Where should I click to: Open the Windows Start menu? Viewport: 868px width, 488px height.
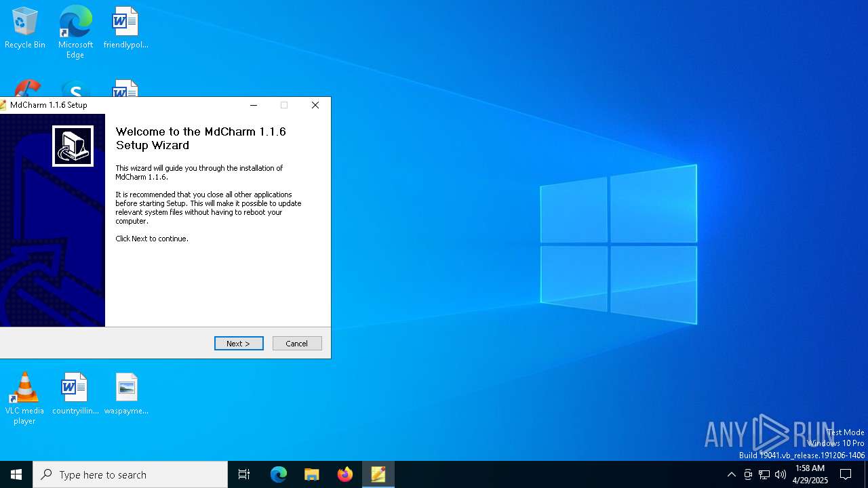[16, 474]
